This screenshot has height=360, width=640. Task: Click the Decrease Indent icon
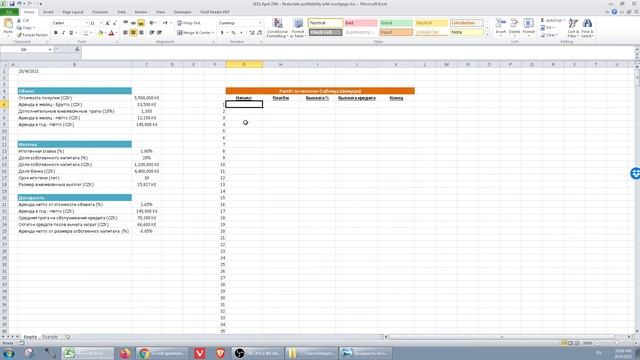coord(152,33)
